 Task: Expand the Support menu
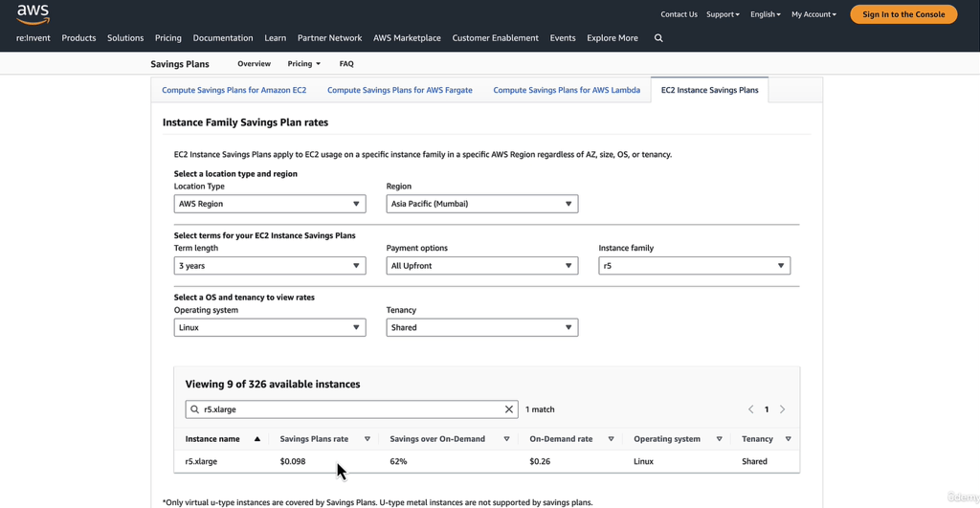pyautogui.click(x=723, y=14)
